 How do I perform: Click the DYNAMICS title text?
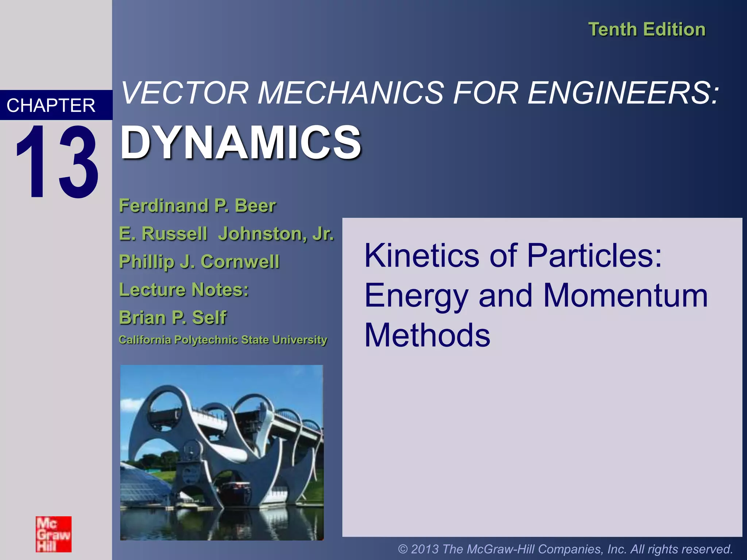click(x=241, y=142)
